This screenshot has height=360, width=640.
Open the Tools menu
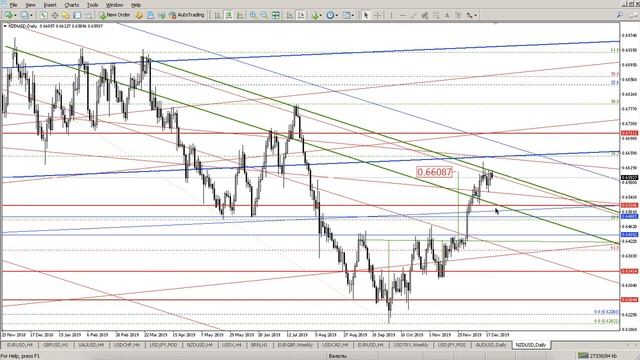tap(93, 5)
